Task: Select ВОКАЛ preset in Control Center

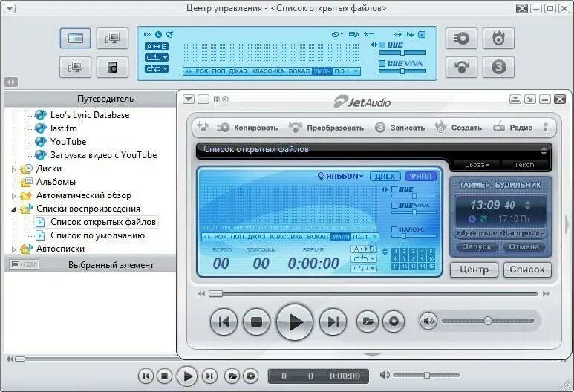Action: (x=299, y=71)
